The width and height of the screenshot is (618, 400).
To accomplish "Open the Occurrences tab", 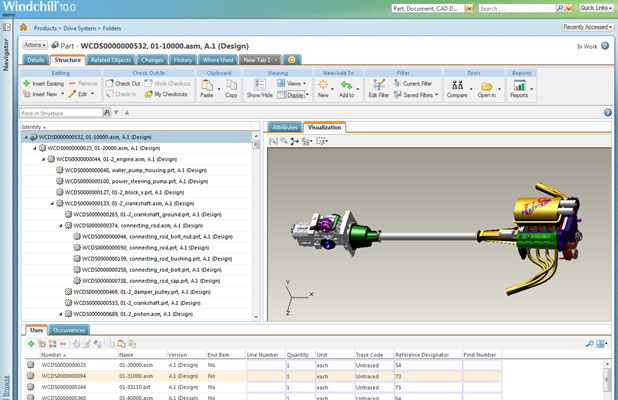I will coord(69,329).
